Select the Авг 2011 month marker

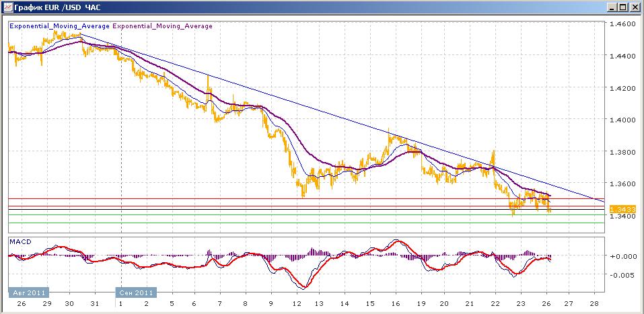coord(28,293)
